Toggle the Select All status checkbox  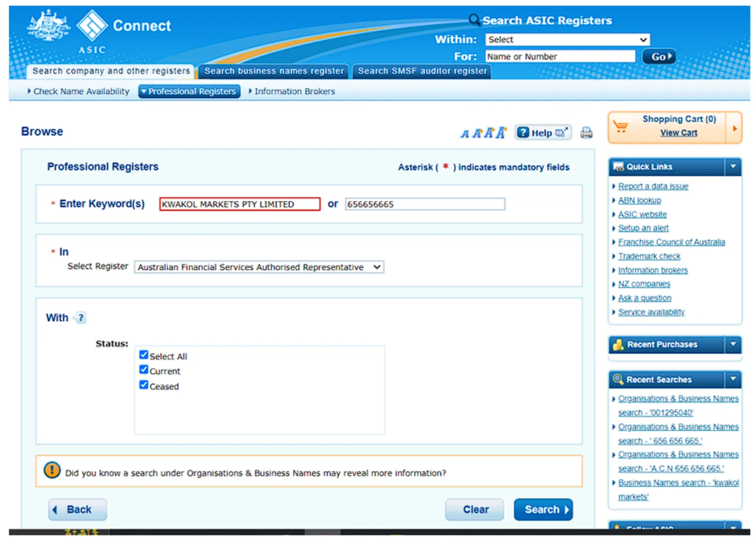click(x=144, y=355)
